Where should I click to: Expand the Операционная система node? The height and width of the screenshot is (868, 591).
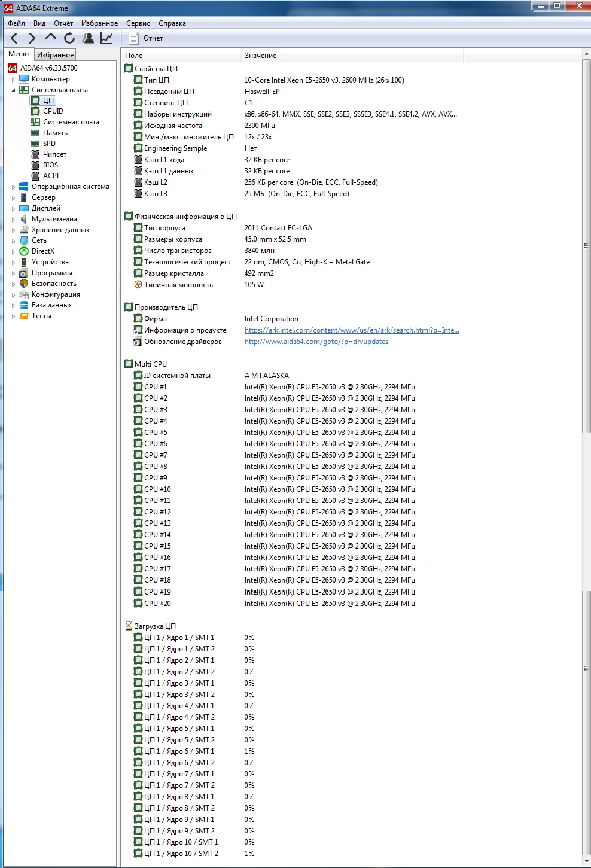[x=14, y=187]
